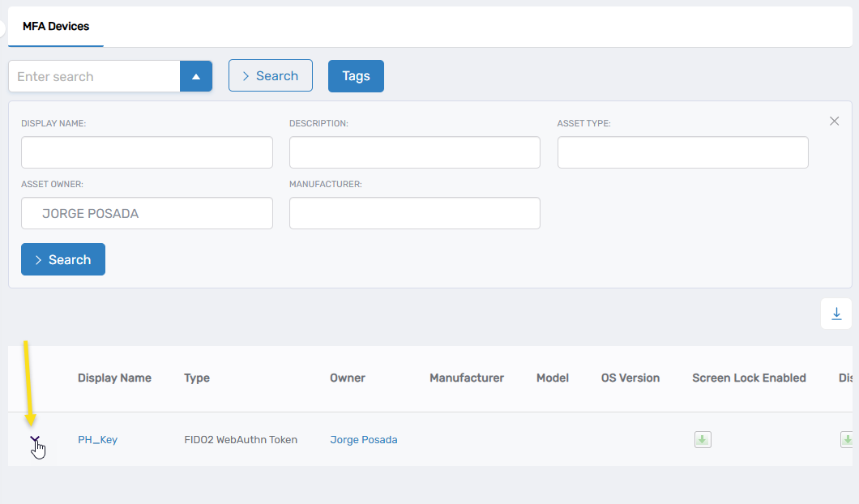Viewport: 859px width, 504px height.
Task: Click the Tags button
Action: (x=356, y=75)
